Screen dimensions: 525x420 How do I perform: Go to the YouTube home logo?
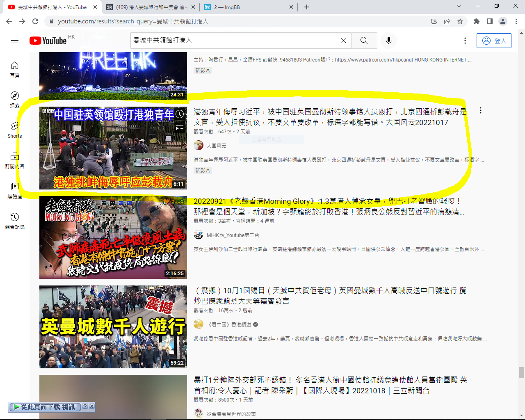(48, 41)
